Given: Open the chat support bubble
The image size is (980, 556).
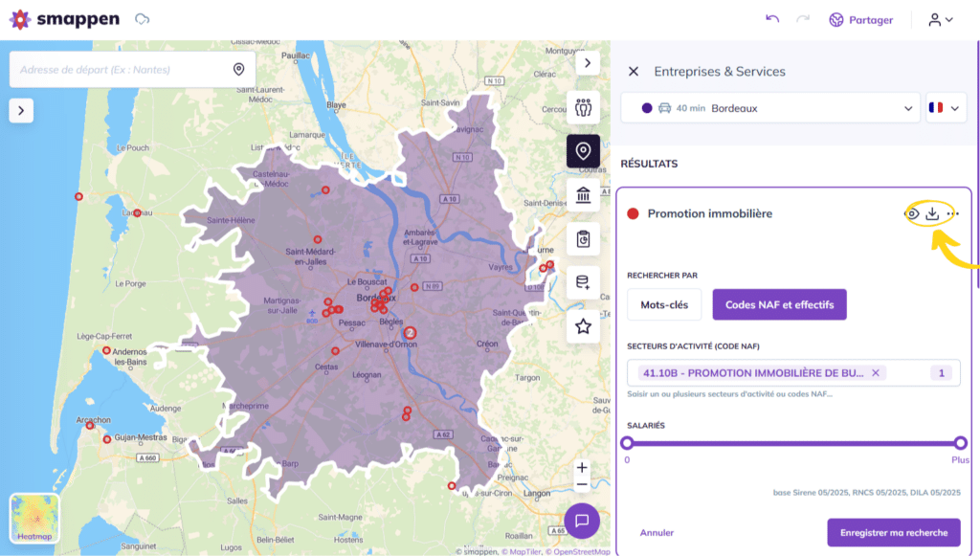Looking at the screenshot, I should pos(582,521).
